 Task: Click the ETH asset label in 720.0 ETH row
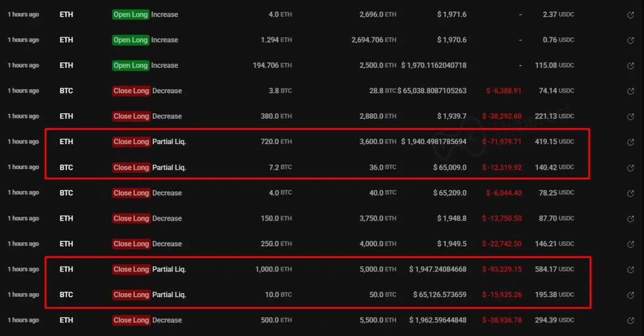click(66, 142)
